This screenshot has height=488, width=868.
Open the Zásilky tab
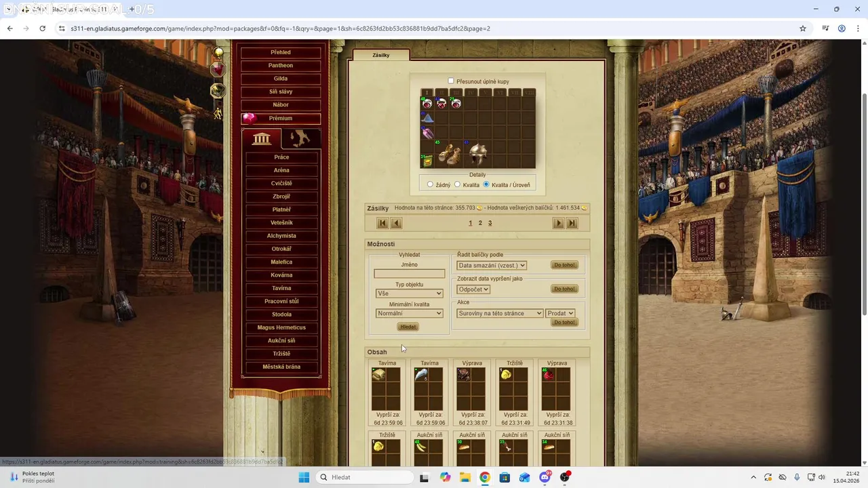tap(381, 56)
